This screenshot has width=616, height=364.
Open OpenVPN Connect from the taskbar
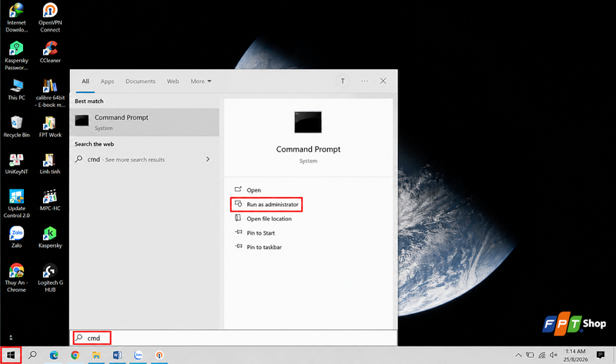coord(159,355)
